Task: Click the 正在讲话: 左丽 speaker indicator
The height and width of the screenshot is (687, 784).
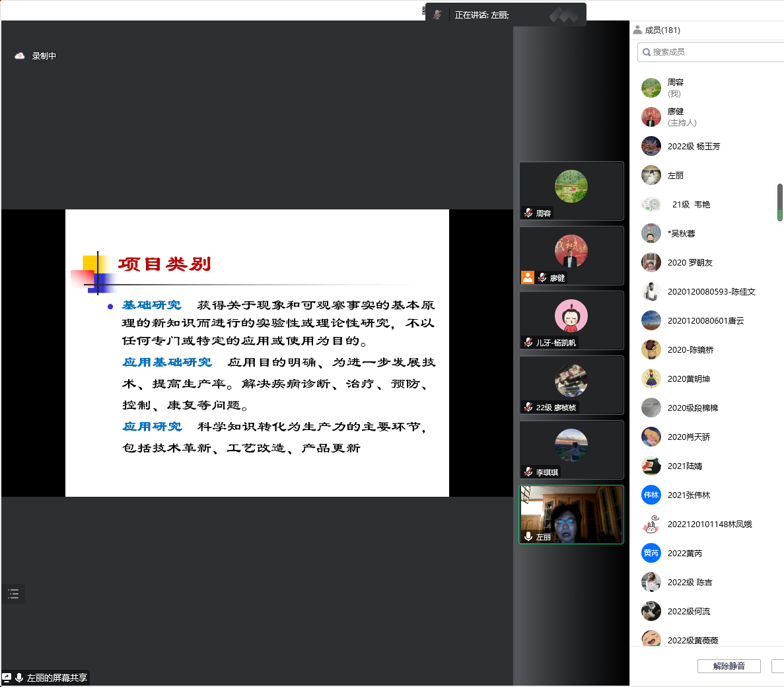Action: coord(482,15)
